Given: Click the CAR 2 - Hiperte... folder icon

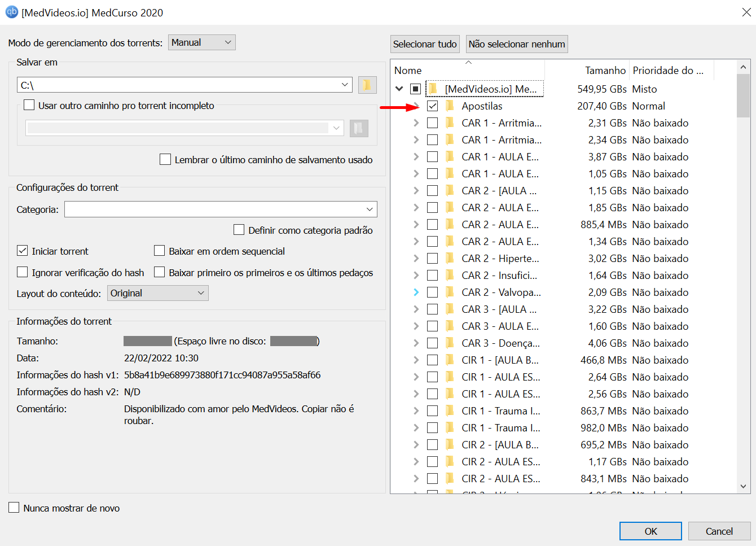Looking at the screenshot, I should pos(450,259).
